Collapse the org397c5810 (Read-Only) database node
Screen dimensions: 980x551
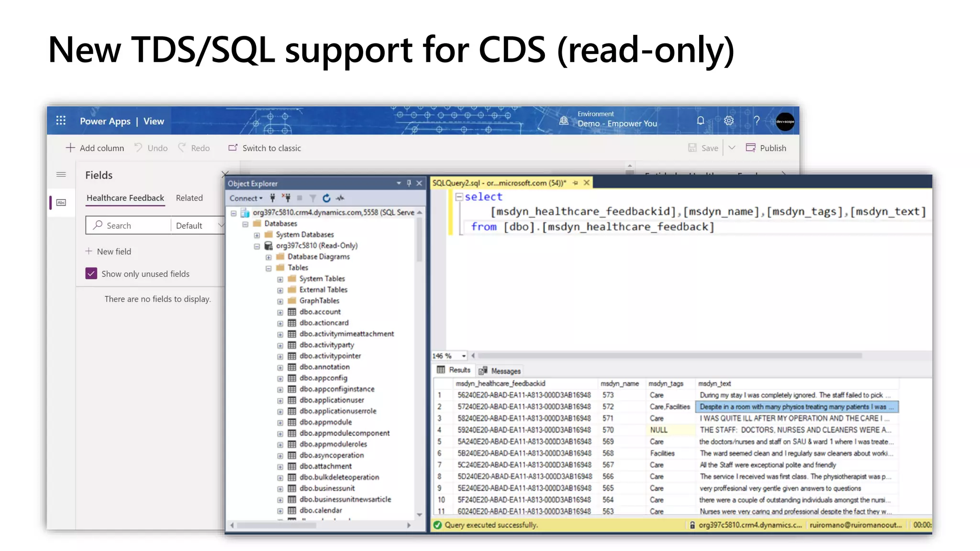pyautogui.click(x=257, y=246)
